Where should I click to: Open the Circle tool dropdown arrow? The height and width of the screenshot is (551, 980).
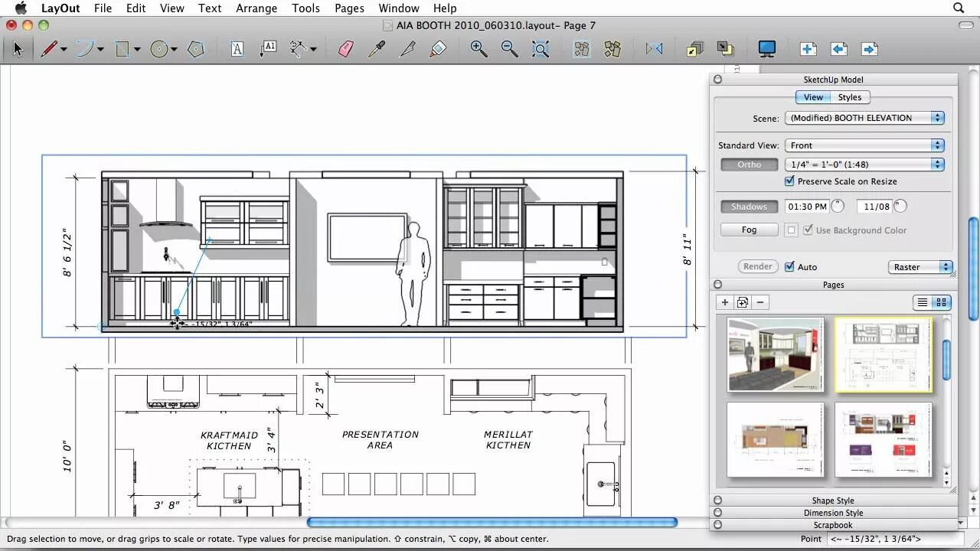tap(174, 50)
